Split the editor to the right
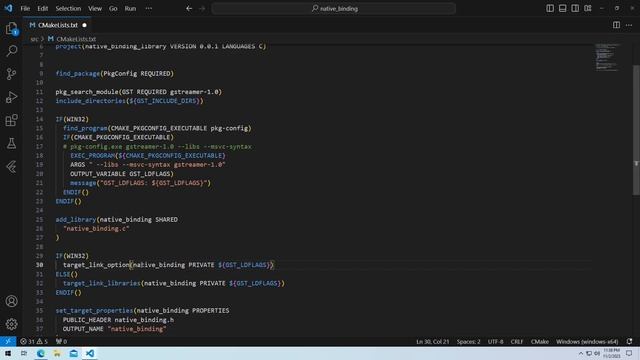Screen dimensions: 640x360 (616, 25)
